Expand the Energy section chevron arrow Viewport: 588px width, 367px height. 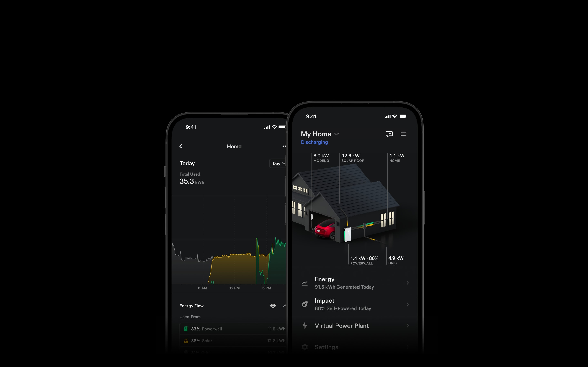(407, 283)
